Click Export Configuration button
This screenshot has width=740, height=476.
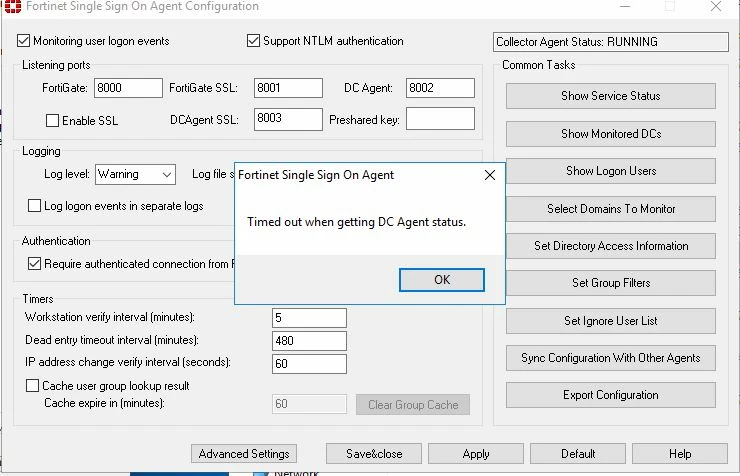pos(611,395)
